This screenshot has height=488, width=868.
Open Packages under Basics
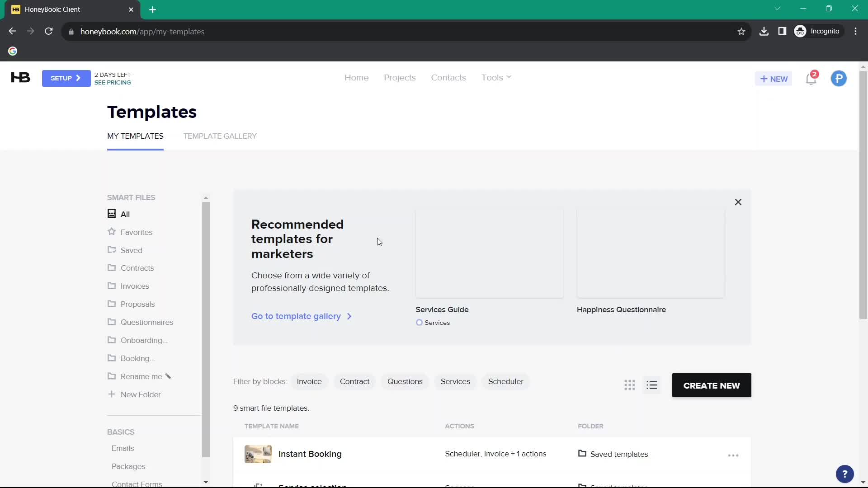pos(128,467)
